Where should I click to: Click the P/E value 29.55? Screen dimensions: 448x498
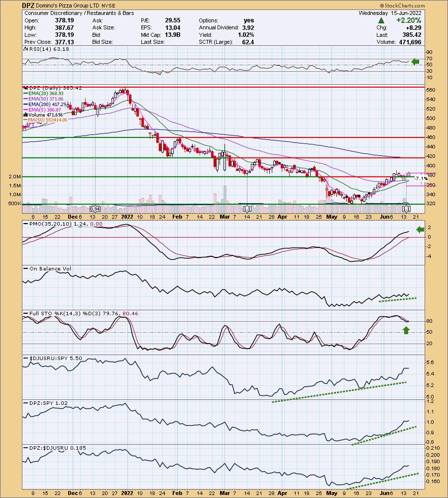(172, 20)
